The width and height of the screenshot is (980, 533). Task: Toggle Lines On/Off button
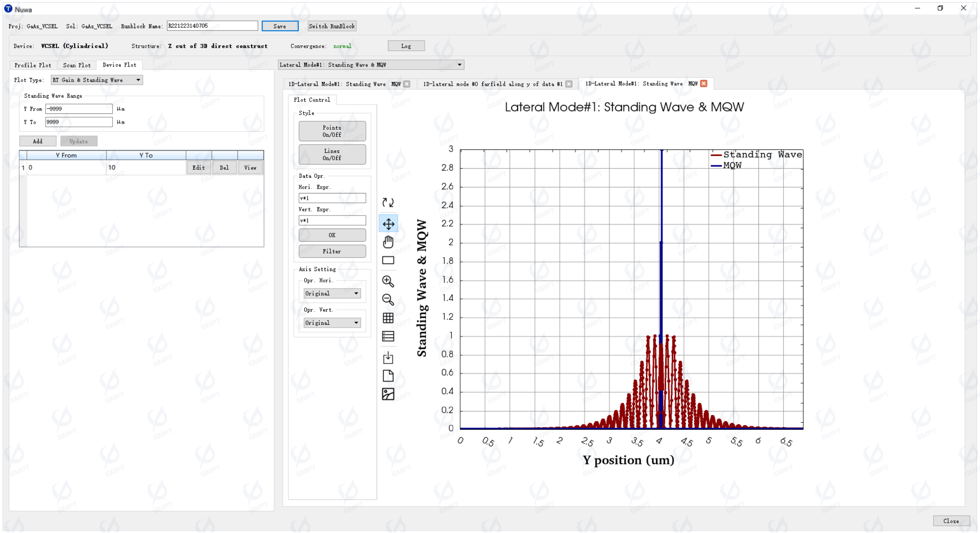pyautogui.click(x=332, y=154)
